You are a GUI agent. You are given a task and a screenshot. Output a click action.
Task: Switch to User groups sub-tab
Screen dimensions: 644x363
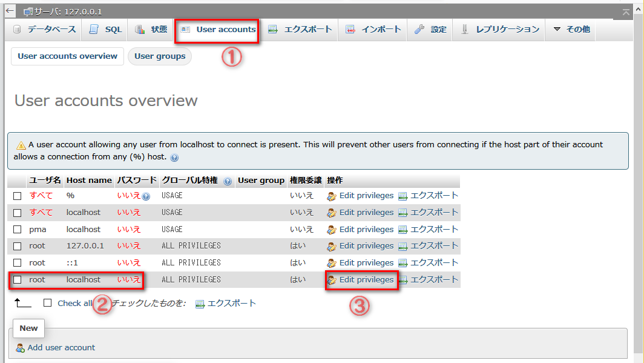(x=160, y=56)
